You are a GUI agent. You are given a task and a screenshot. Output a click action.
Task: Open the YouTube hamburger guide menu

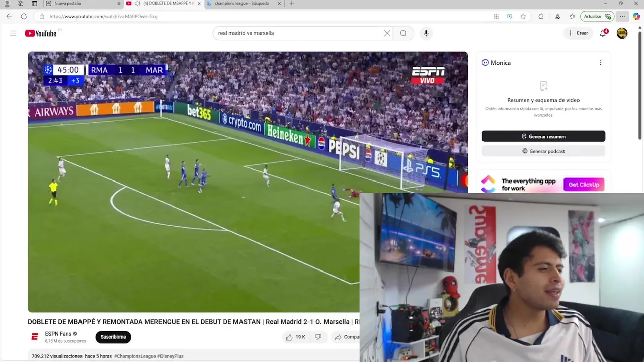pyautogui.click(x=13, y=33)
